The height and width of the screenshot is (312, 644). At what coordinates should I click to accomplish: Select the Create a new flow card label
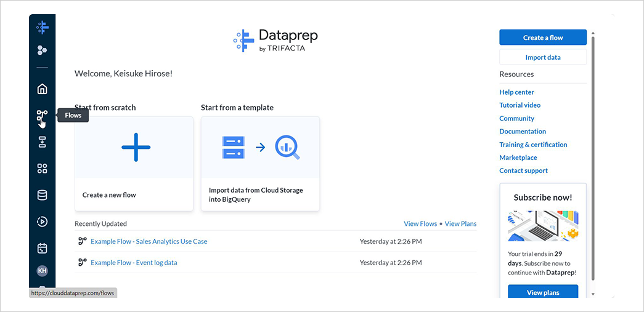pyautogui.click(x=109, y=195)
